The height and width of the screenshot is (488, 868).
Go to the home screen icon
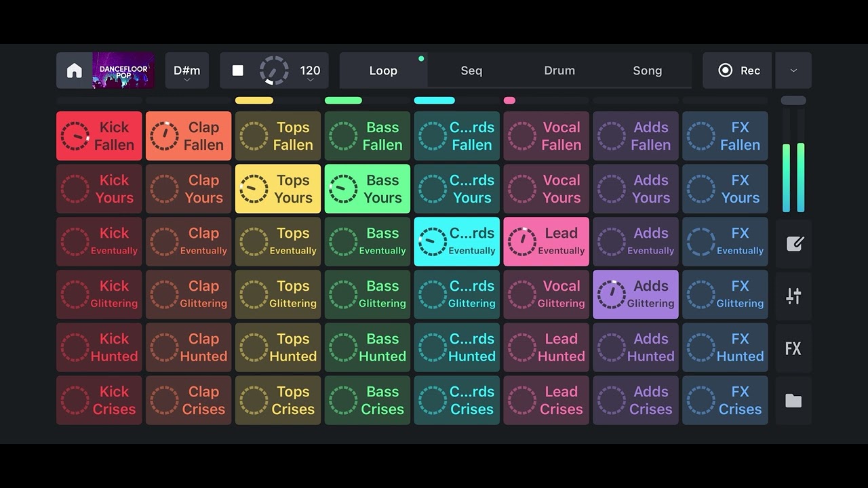(x=75, y=70)
